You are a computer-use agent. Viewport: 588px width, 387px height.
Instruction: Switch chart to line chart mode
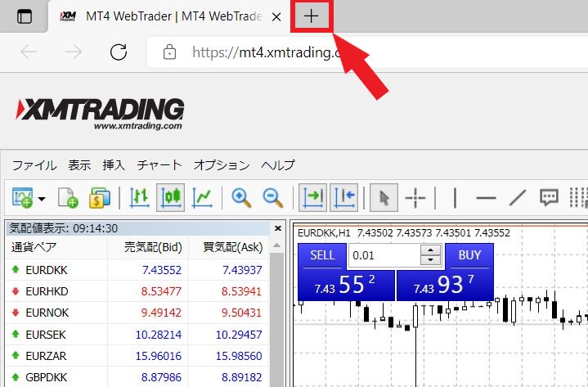point(202,197)
